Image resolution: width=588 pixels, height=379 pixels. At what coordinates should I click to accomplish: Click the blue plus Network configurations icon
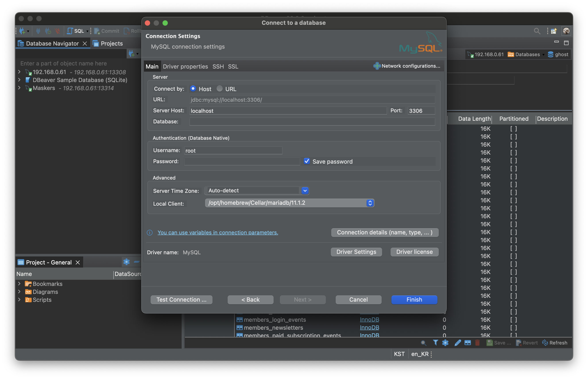(x=377, y=66)
